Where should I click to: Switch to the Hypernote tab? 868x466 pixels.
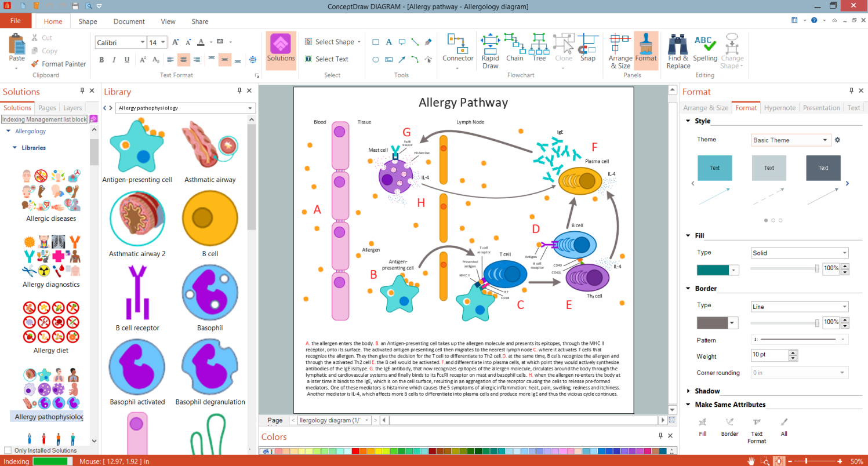coord(780,108)
